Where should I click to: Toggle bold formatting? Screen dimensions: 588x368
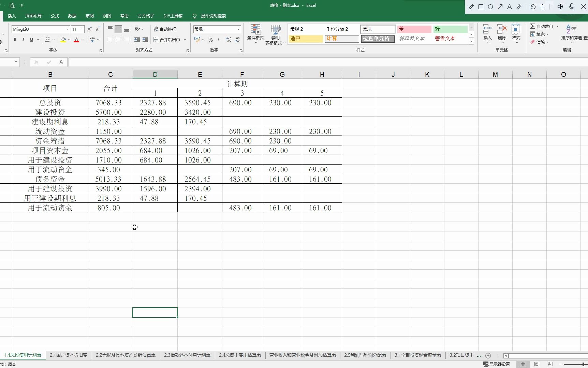pos(15,40)
